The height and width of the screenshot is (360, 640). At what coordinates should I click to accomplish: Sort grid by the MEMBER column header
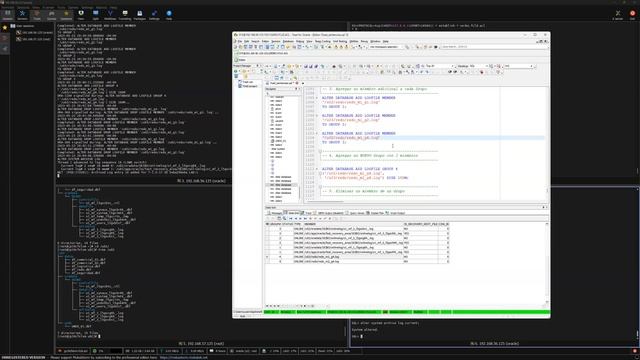click(x=353, y=224)
